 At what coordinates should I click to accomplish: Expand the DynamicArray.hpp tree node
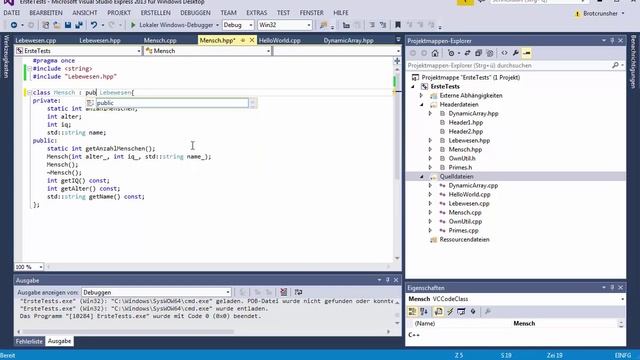point(430,113)
